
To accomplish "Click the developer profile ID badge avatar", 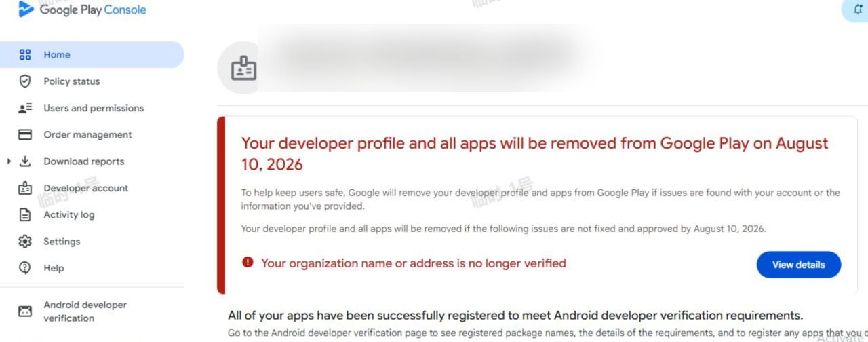I will click(243, 69).
